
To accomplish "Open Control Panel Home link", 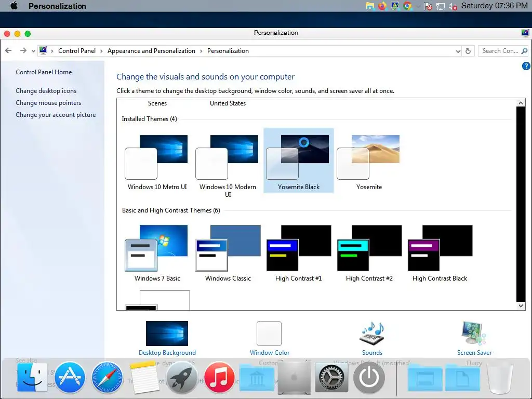I will (44, 72).
